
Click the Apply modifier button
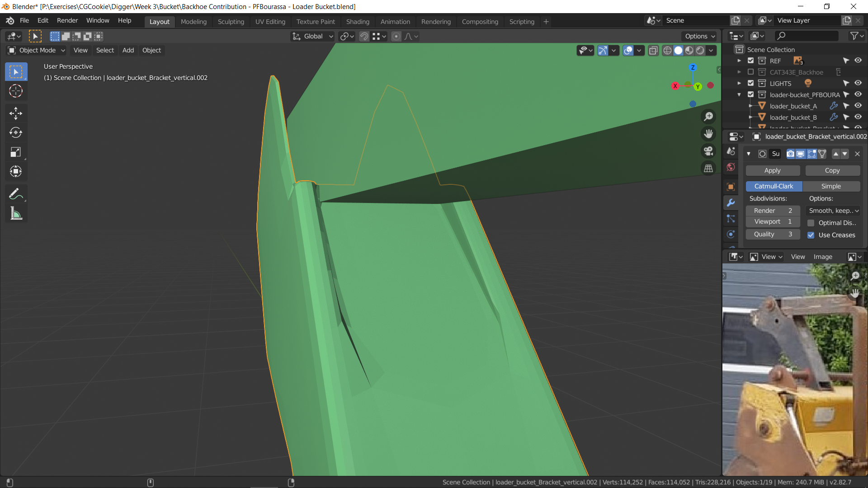(772, 170)
